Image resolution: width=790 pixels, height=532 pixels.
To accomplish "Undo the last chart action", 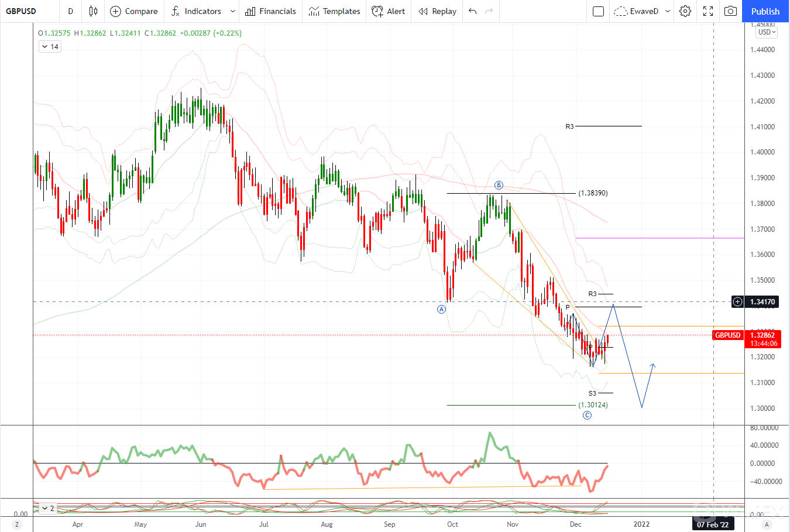I will [x=473, y=11].
